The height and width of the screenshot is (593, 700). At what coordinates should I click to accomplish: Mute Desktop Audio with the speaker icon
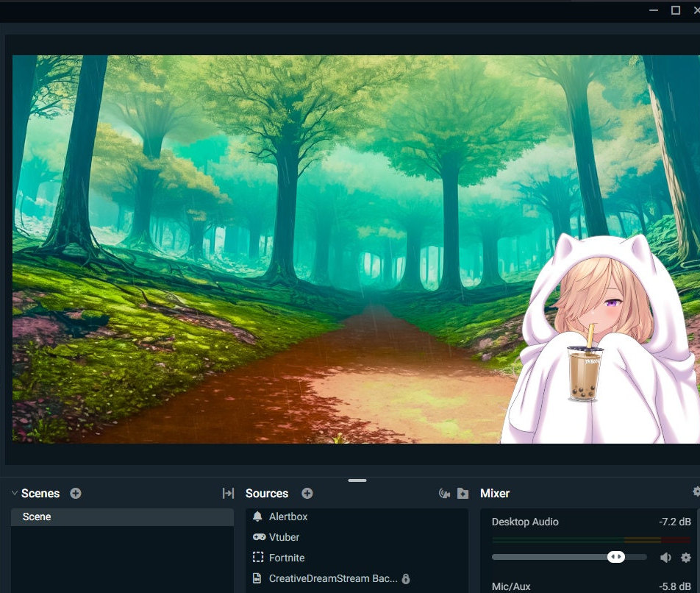(666, 557)
